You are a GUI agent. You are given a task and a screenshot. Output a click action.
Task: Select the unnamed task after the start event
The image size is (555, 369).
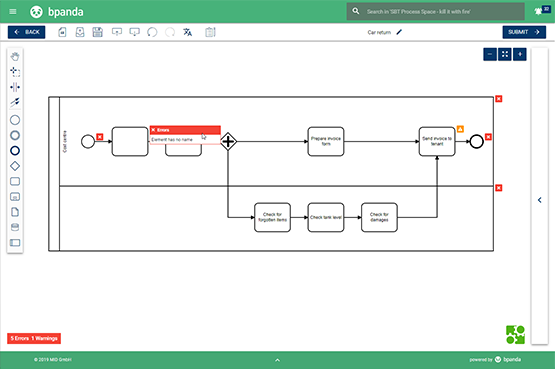pyautogui.click(x=130, y=142)
